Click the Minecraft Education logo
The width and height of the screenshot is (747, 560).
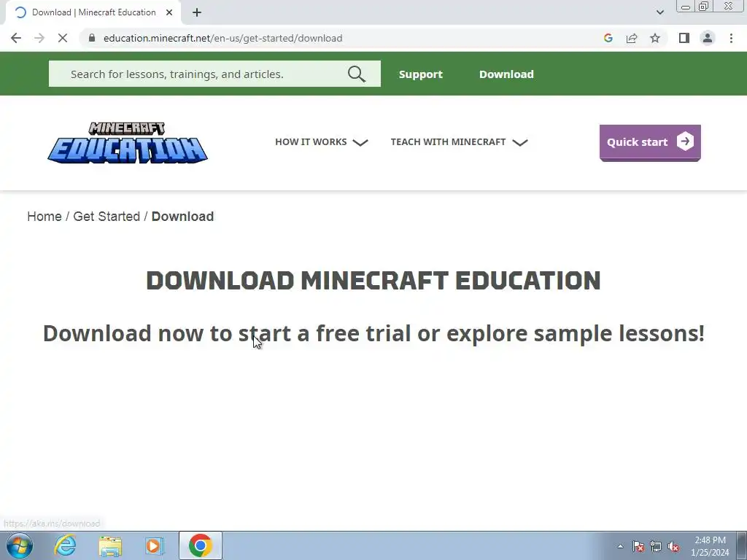128,142
